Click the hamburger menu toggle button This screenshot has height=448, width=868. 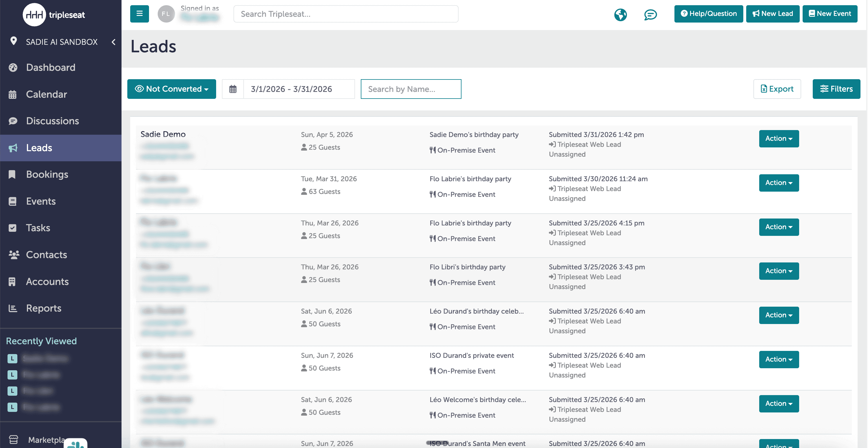click(x=139, y=14)
